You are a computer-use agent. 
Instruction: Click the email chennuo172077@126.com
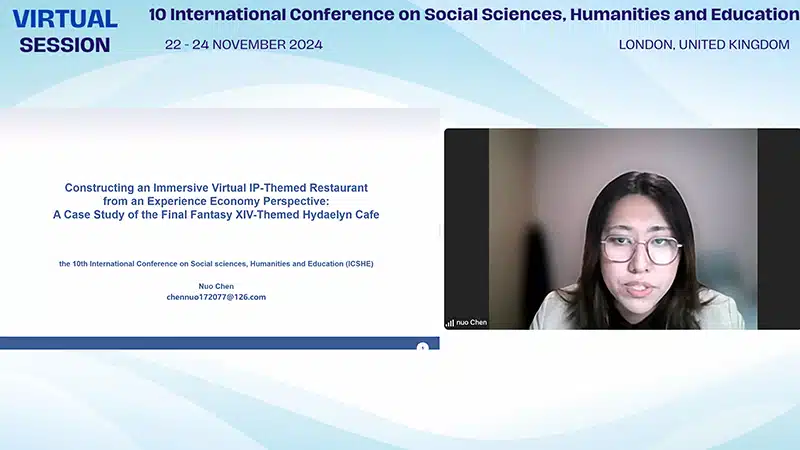[216, 297]
